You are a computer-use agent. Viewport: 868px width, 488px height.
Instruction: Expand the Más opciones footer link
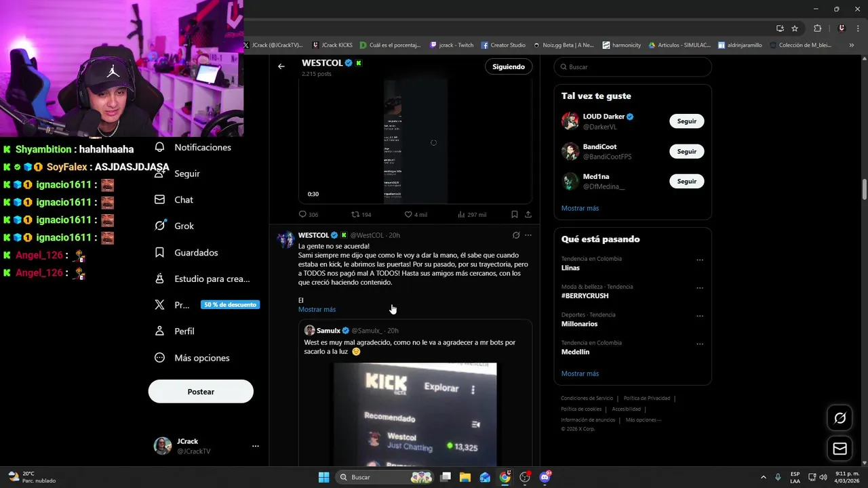coord(643,420)
